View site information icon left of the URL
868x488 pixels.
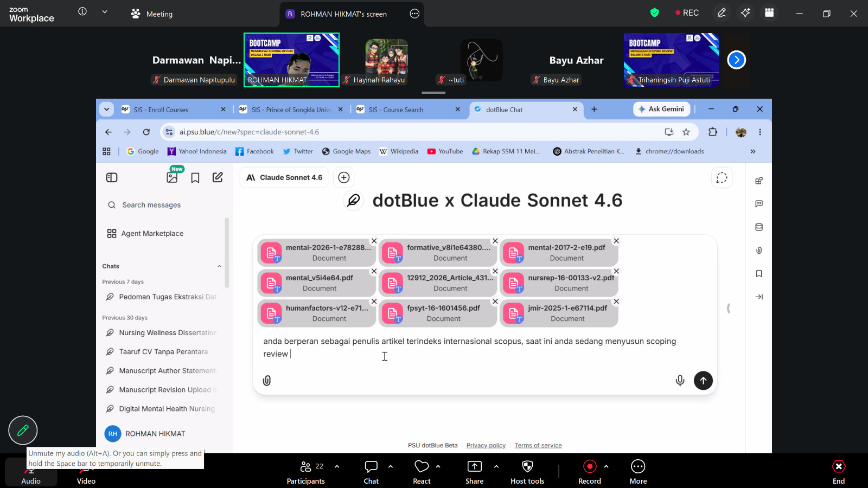click(x=169, y=132)
